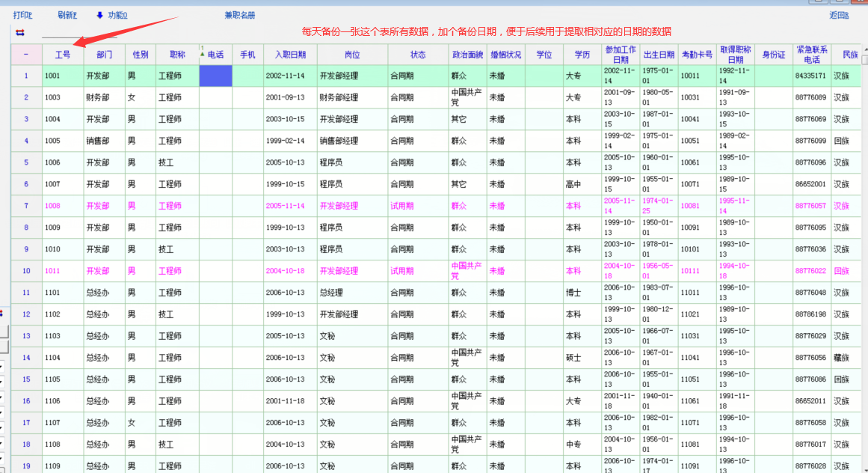The height and width of the screenshot is (473, 868).
Task: Click the 学历 column header
Action: [x=582, y=55]
